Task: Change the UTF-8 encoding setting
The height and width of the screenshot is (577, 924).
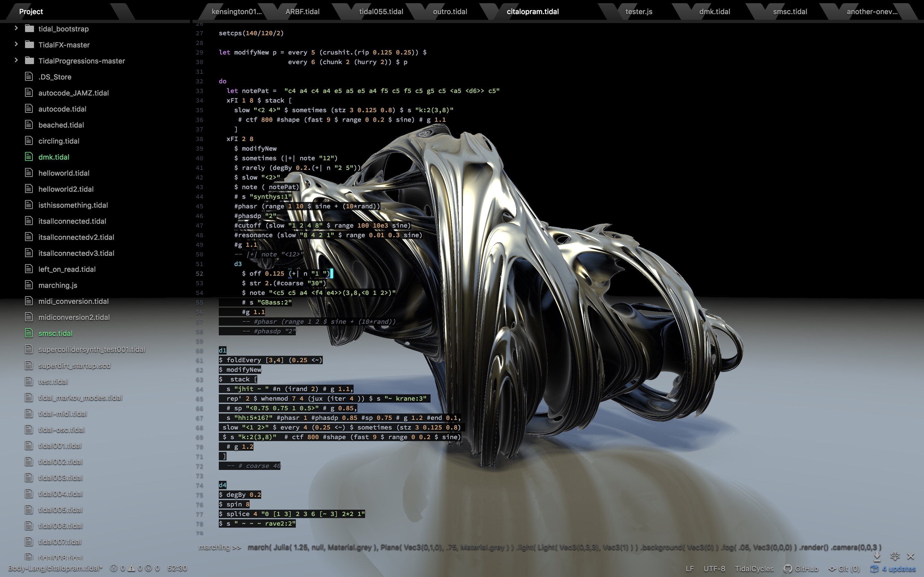Action: (714, 569)
